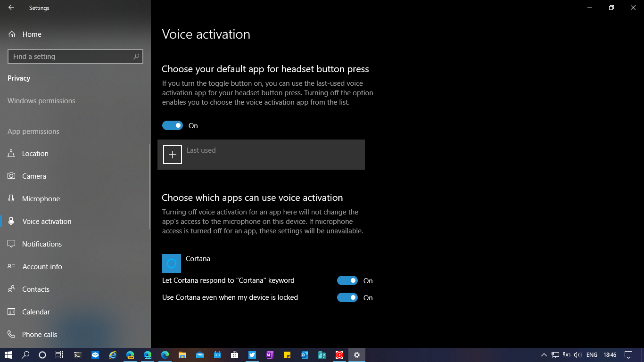Click the battery tray icon
The width and height of the screenshot is (644, 362).
[567, 355]
